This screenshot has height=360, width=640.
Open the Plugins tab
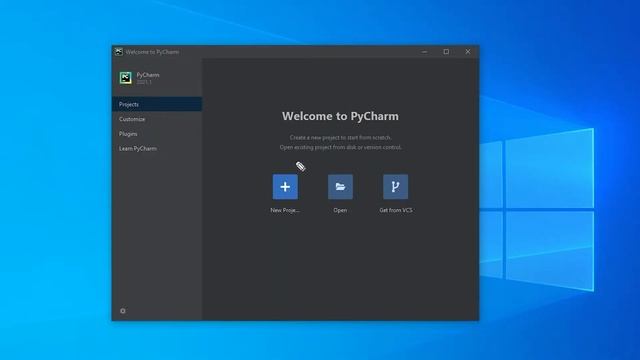pyautogui.click(x=157, y=133)
